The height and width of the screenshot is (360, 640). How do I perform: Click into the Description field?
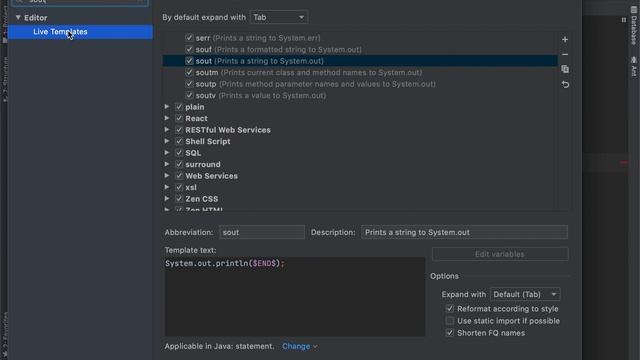point(464,232)
